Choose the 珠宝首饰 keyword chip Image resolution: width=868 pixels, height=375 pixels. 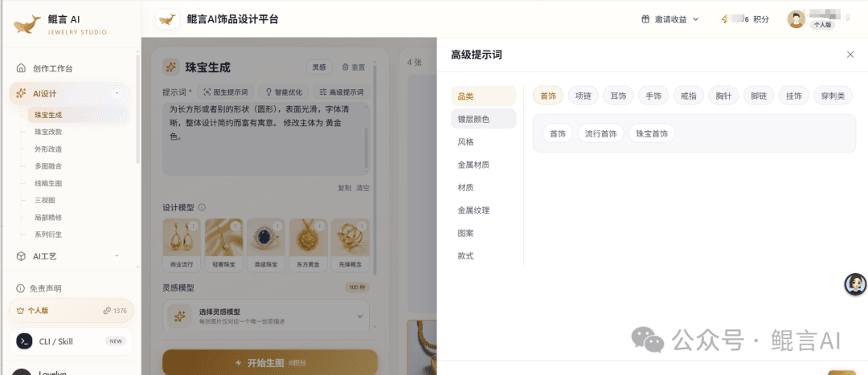point(652,133)
